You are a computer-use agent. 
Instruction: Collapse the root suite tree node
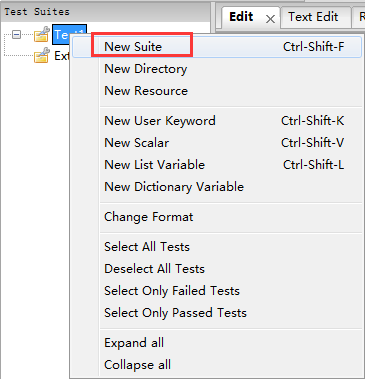16,34
